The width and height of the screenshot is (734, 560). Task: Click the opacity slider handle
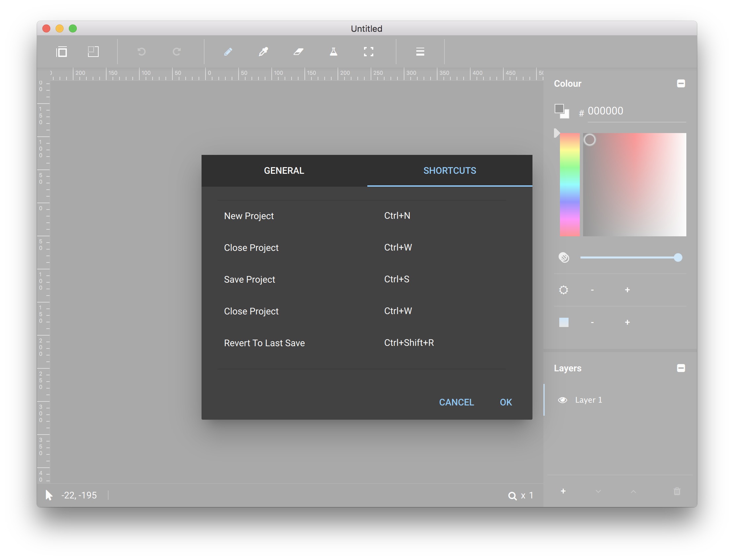pyautogui.click(x=678, y=257)
